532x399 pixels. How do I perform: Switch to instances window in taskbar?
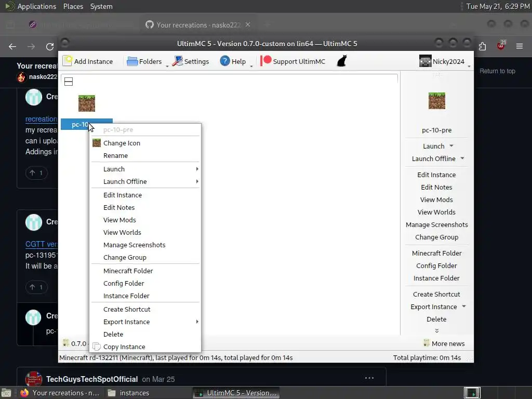(129, 393)
